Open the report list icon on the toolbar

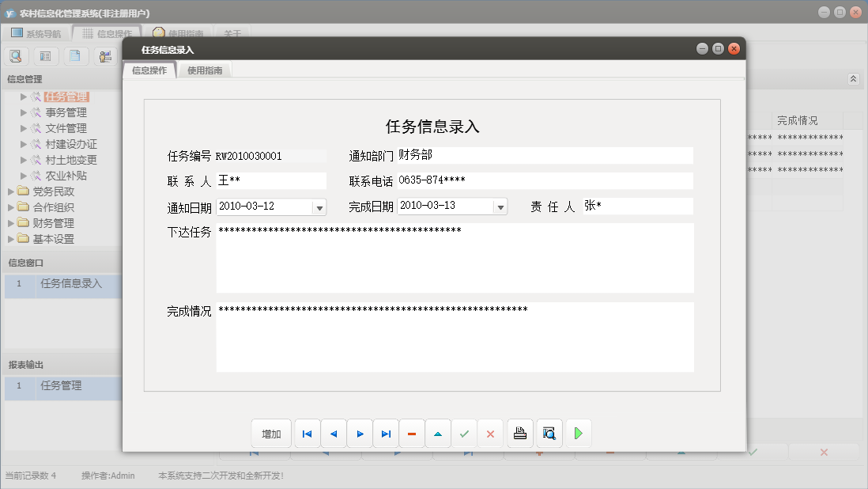45,55
